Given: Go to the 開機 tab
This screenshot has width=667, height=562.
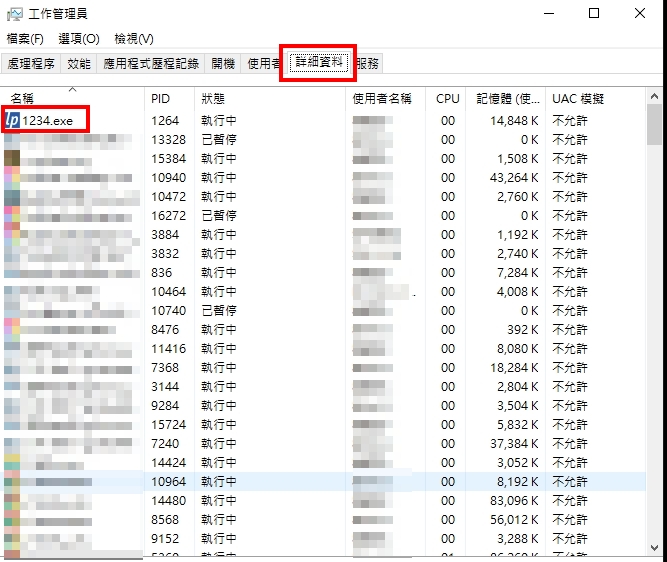Looking at the screenshot, I should (223, 63).
